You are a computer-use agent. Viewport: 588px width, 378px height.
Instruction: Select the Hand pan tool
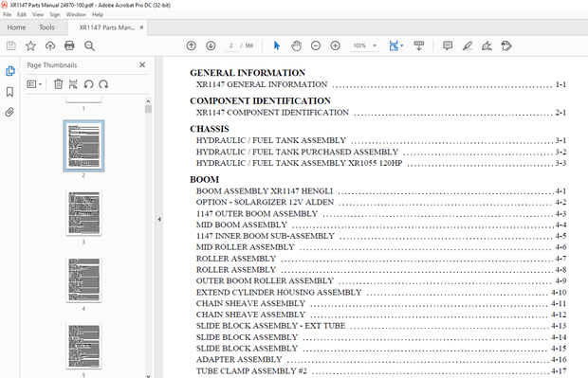click(296, 45)
